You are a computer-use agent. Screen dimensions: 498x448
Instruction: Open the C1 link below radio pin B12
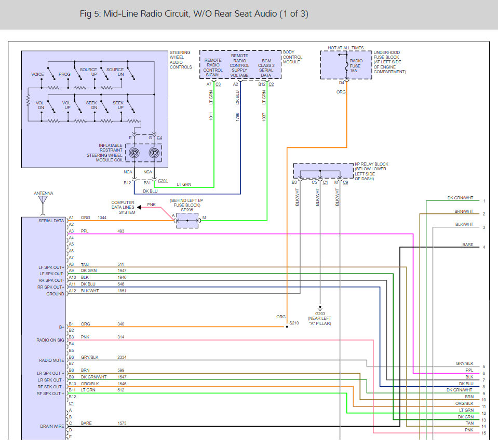point(72,403)
